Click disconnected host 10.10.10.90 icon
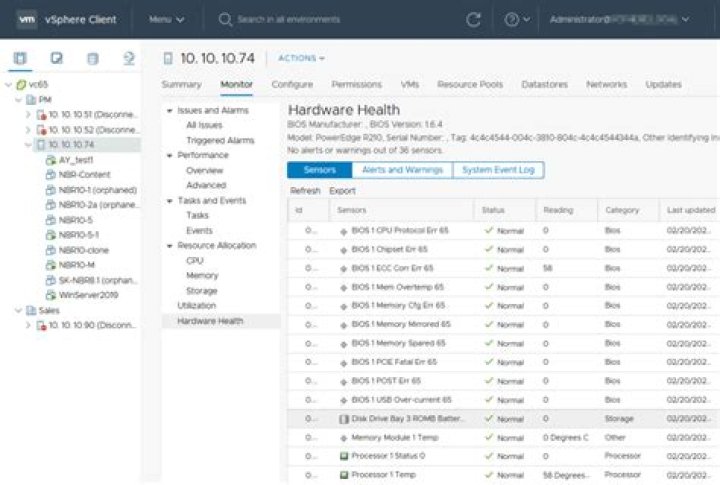 coord(41,325)
